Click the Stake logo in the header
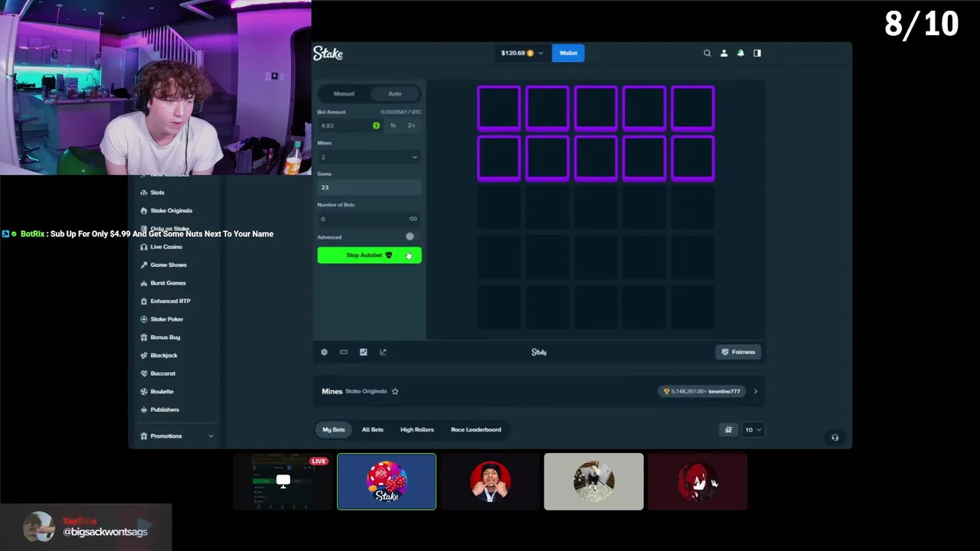The image size is (980, 551). [x=328, y=53]
